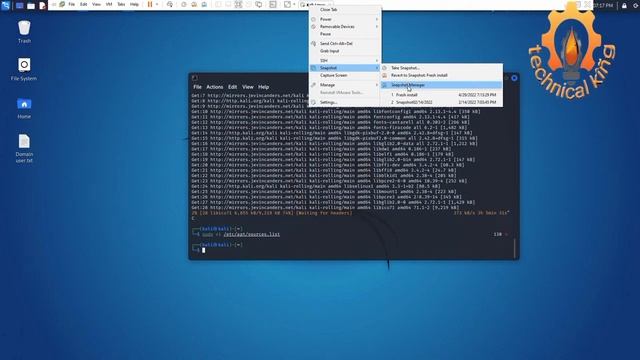Open VMware File menu

(x=71, y=4)
